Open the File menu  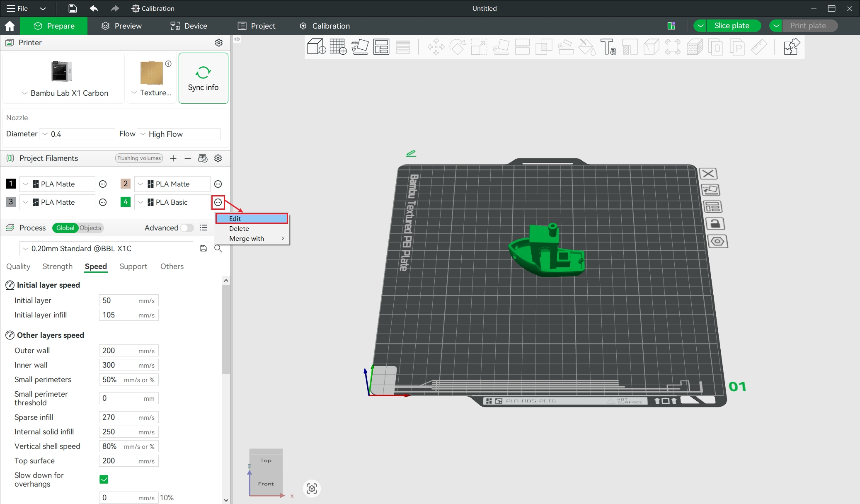17,8
